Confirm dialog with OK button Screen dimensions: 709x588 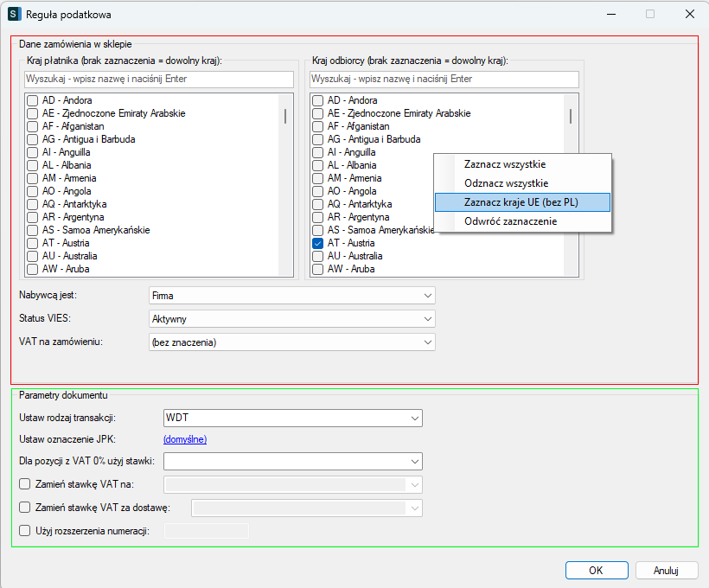click(596, 571)
